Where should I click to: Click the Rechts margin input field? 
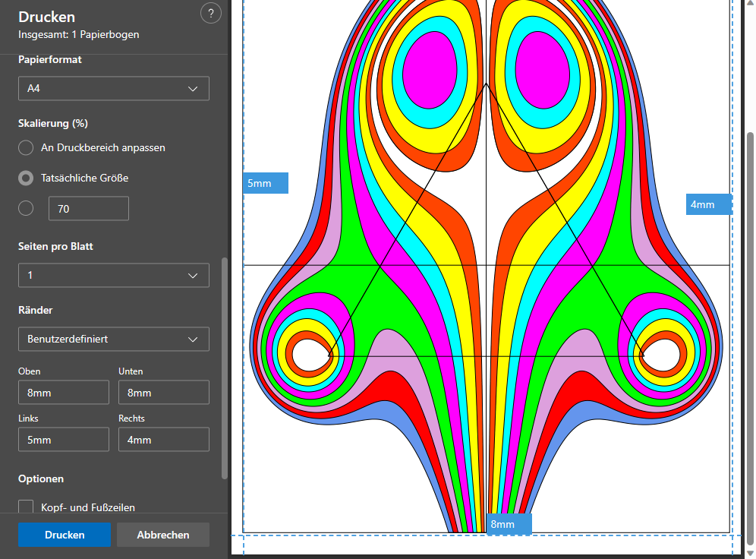tap(164, 440)
